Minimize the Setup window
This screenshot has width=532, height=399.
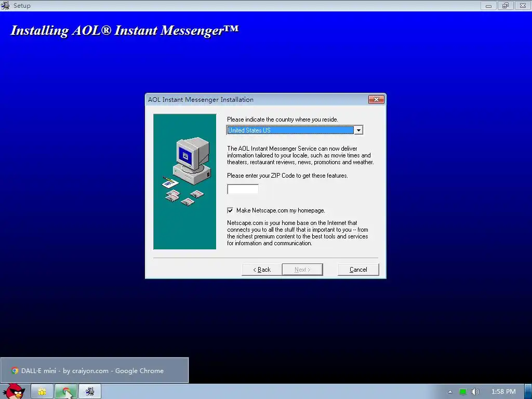(488, 5)
